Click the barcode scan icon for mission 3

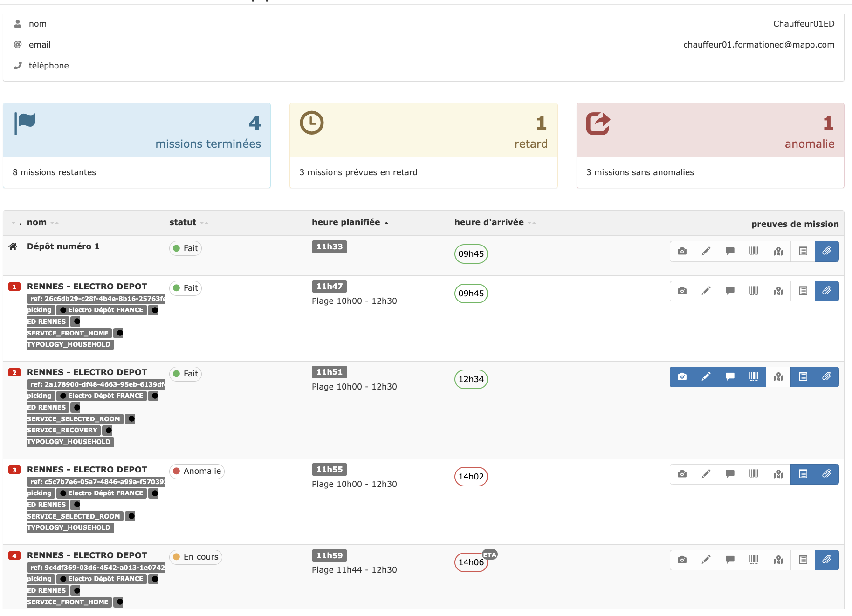(754, 474)
